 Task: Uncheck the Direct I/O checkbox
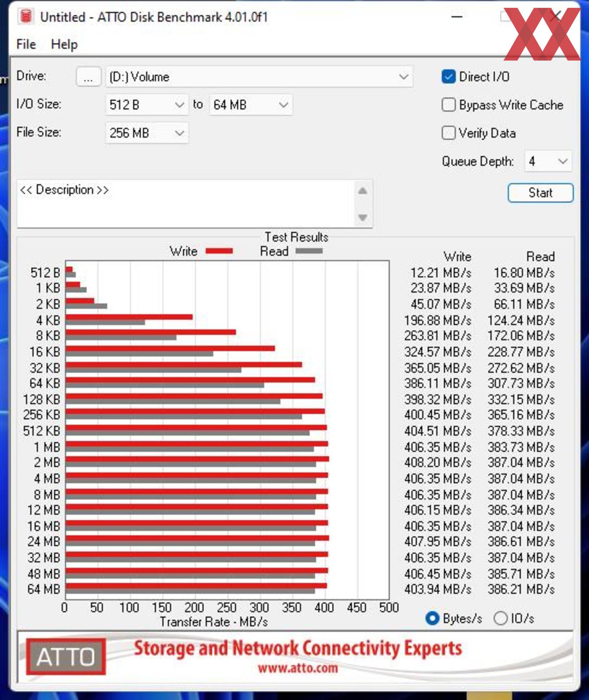(448, 77)
